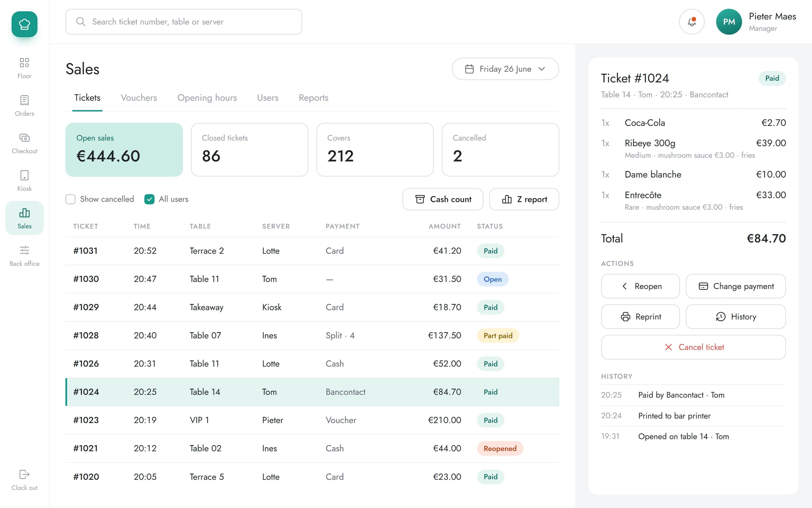Click the calendar icon in date picker

click(x=469, y=69)
